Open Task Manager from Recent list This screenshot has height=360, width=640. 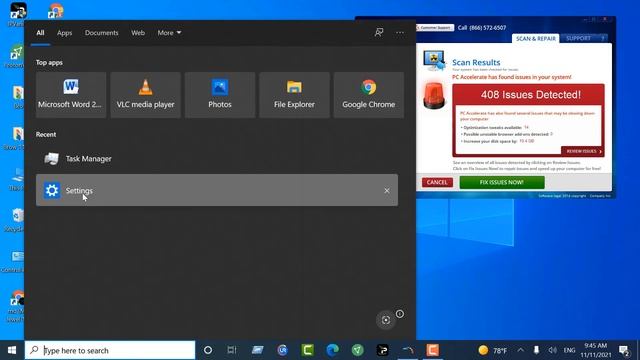217,159
